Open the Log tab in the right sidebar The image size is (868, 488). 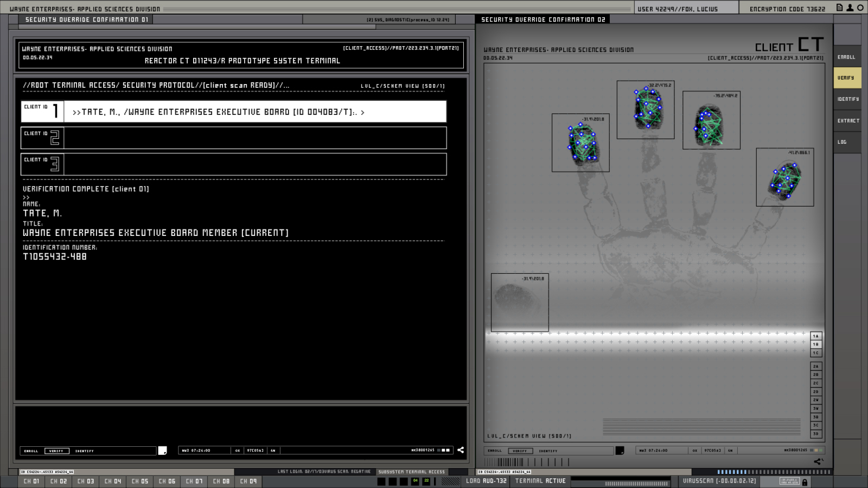click(847, 142)
